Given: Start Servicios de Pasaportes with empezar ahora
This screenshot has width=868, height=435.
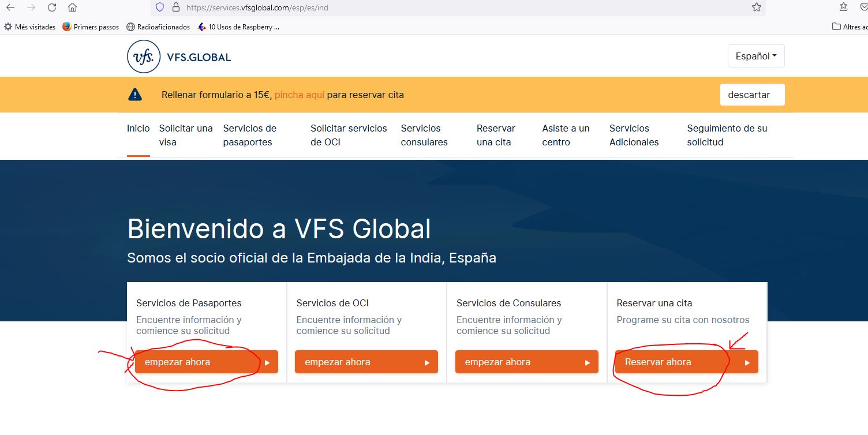Looking at the screenshot, I should pyautogui.click(x=206, y=362).
